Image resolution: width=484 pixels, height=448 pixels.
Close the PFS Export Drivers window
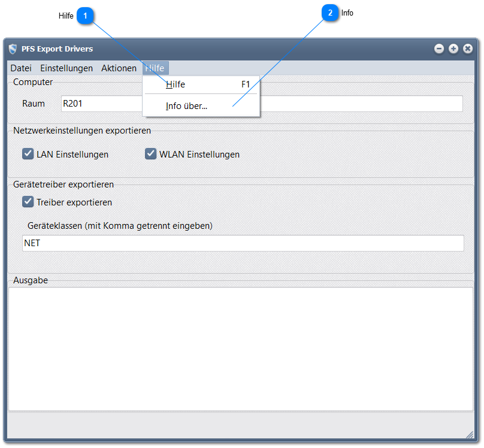468,49
